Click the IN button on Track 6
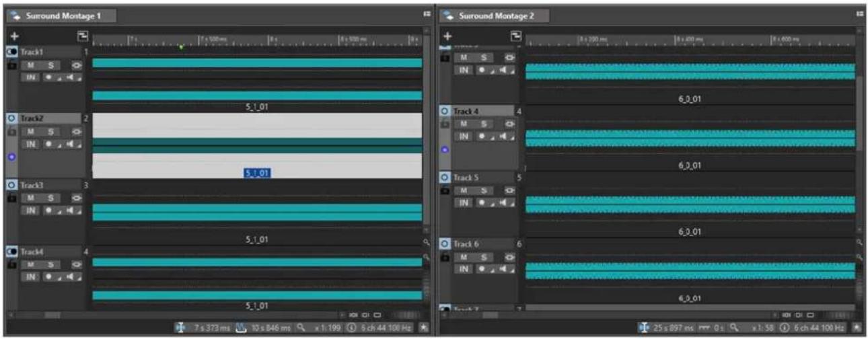The width and height of the screenshot is (868, 339). 463,269
